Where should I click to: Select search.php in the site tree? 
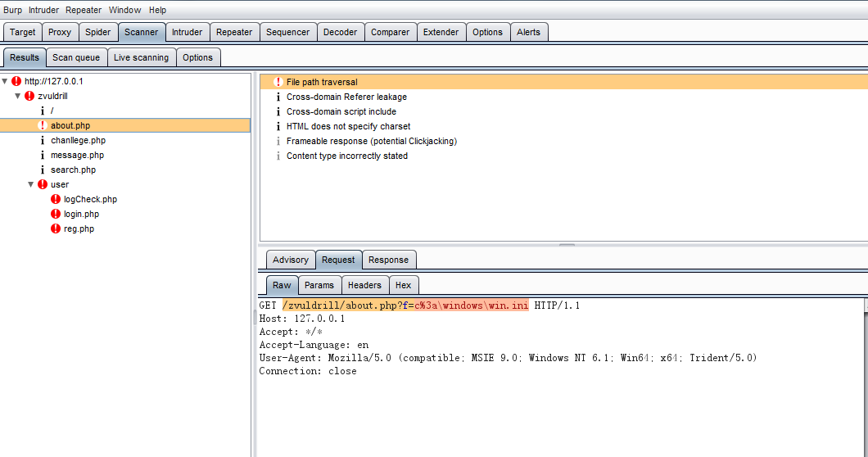(x=73, y=170)
